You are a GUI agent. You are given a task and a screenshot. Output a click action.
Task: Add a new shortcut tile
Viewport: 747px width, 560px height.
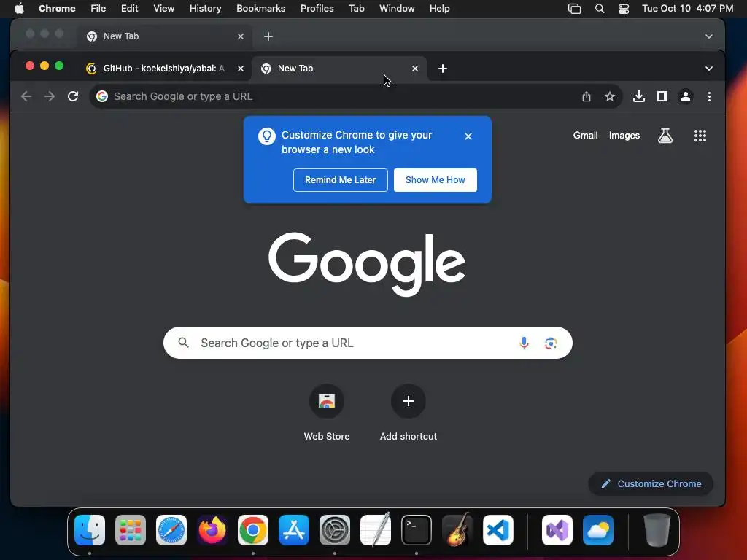409,413
